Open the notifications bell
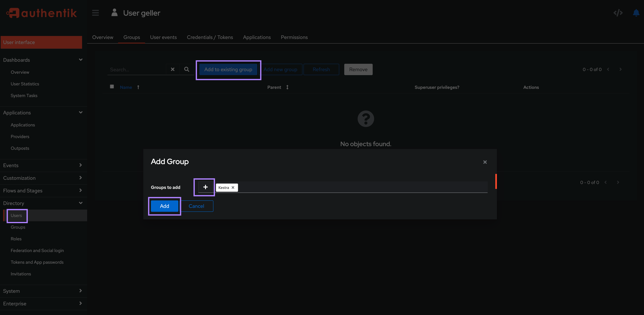 click(636, 13)
